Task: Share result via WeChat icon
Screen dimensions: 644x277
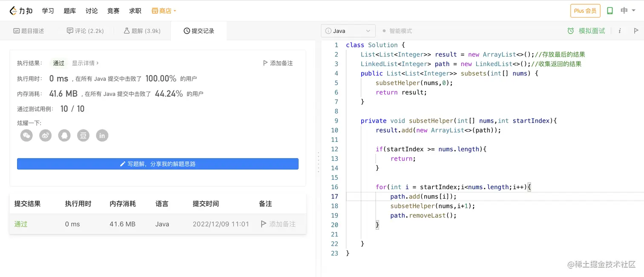Action: pyautogui.click(x=26, y=136)
